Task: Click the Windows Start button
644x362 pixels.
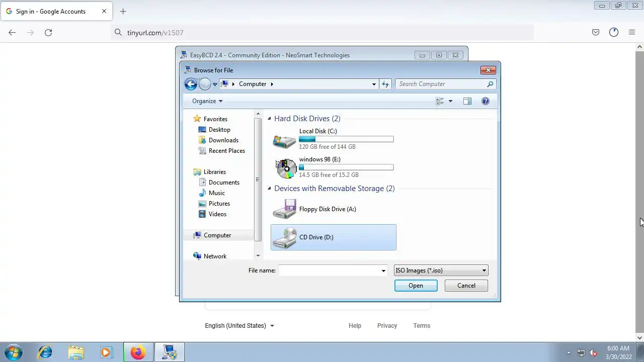Action: pyautogui.click(x=13, y=352)
